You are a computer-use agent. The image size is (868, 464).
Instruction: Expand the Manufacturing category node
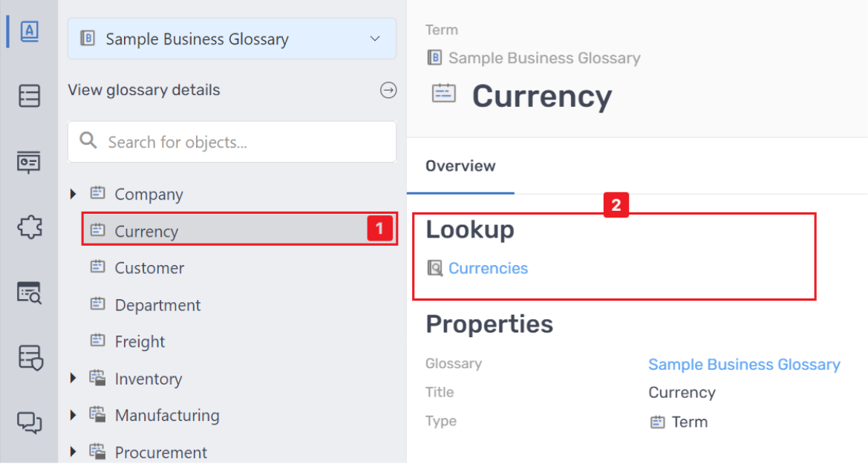73,415
